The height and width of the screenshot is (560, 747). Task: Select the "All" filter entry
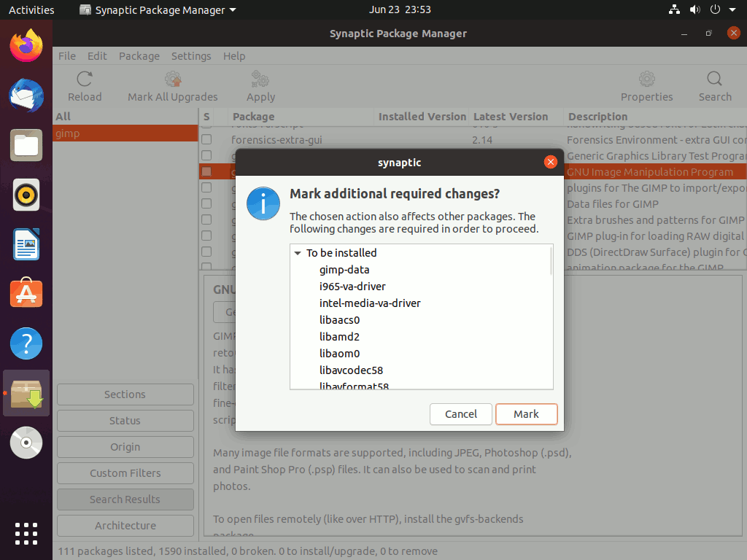(x=125, y=116)
